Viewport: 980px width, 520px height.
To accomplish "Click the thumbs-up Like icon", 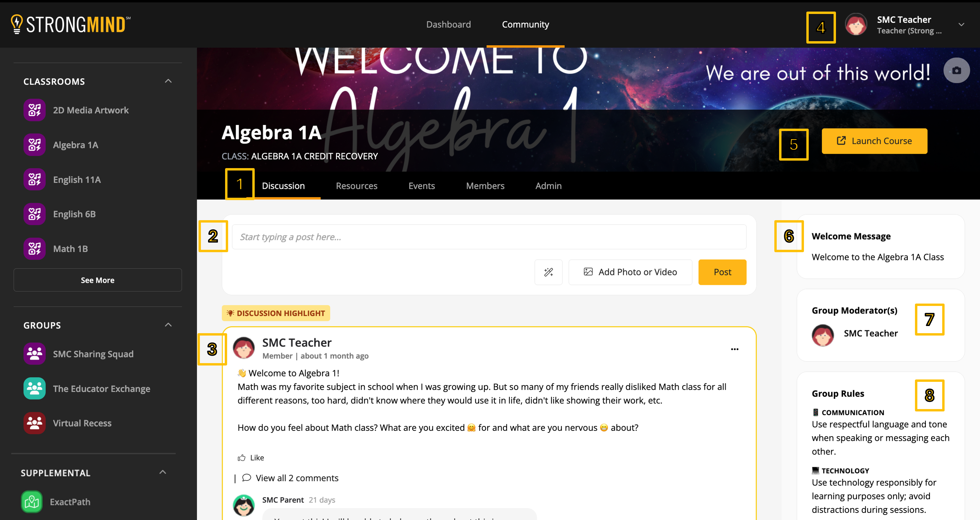I will (241, 458).
